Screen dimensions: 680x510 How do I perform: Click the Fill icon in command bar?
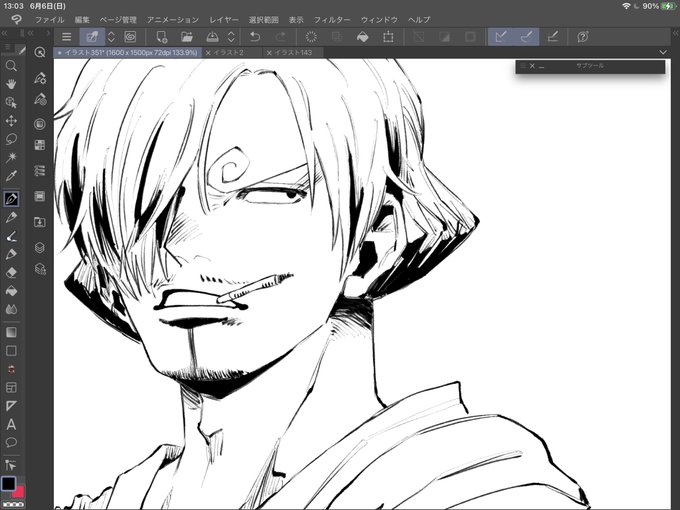click(x=363, y=37)
